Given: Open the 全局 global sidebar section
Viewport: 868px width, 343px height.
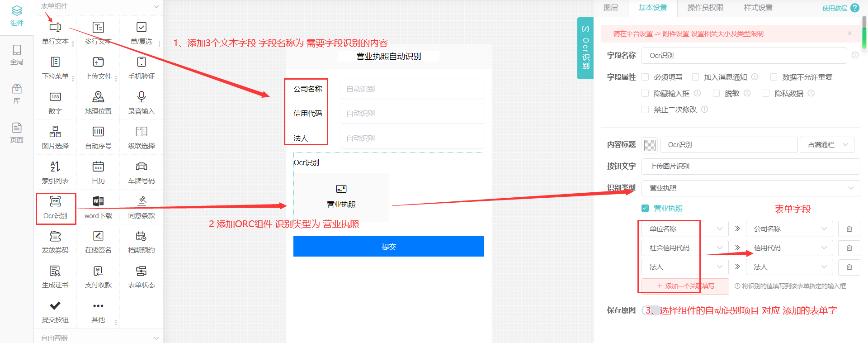Looking at the screenshot, I should coord(17,55).
